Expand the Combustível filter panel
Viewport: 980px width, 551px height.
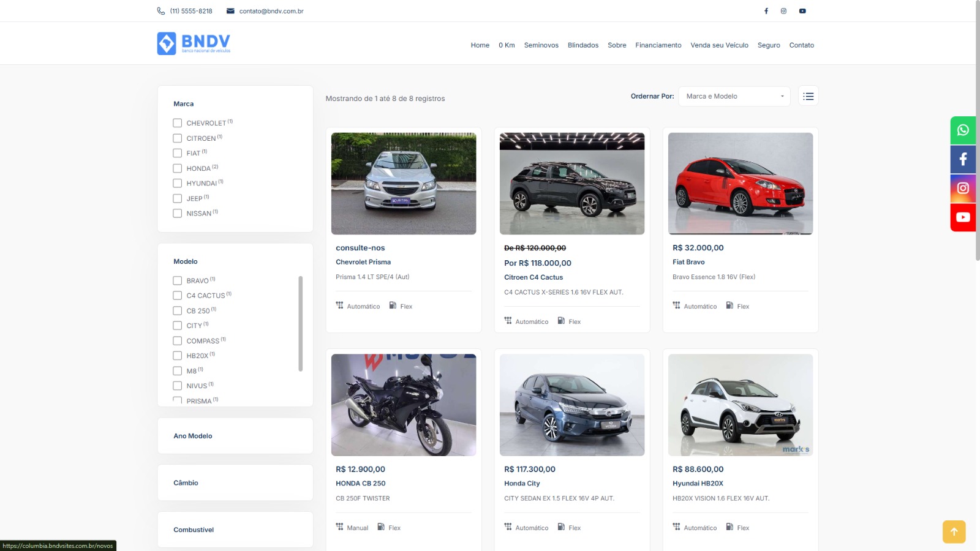235,530
